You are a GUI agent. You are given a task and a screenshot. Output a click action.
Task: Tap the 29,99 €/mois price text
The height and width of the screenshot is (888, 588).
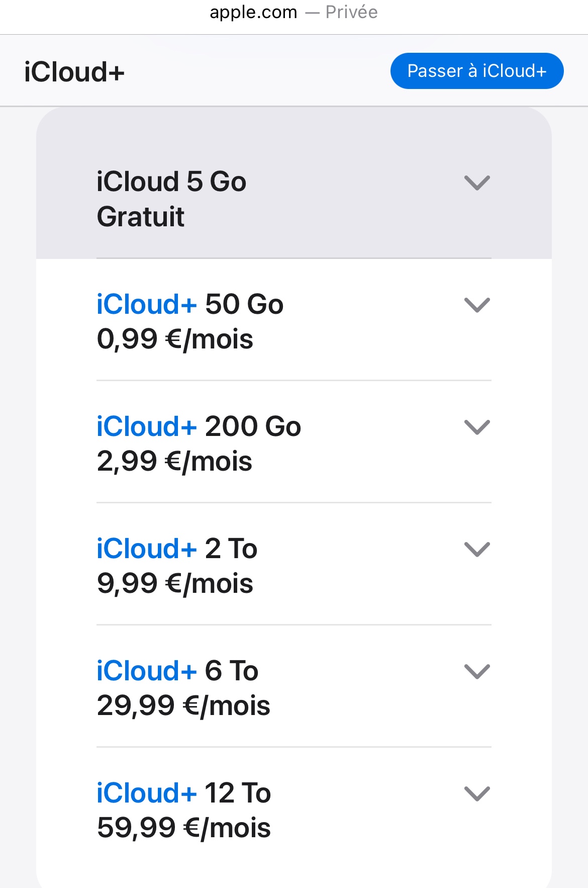tap(183, 706)
